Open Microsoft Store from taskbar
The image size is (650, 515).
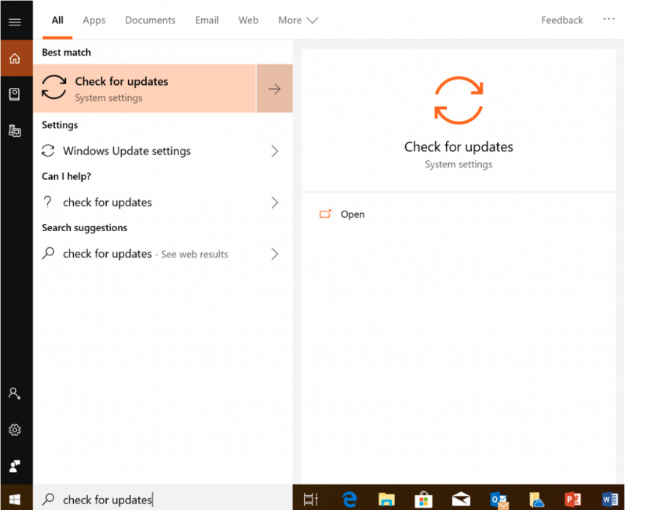pos(423,499)
